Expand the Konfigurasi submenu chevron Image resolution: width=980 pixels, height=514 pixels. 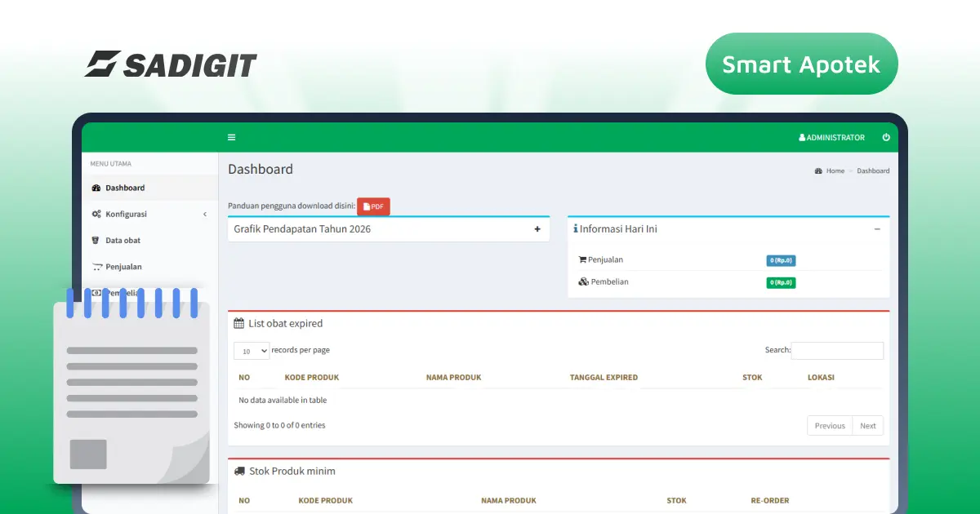[x=205, y=214]
